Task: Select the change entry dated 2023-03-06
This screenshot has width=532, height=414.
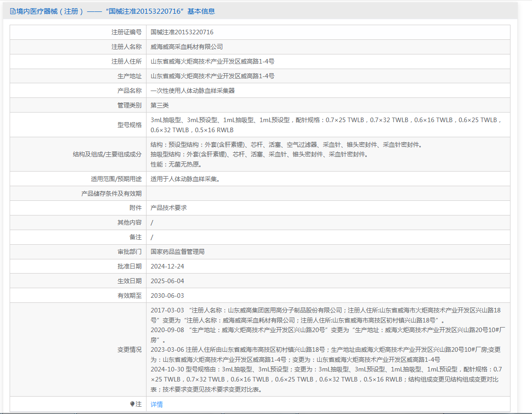Action: [326, 355]
